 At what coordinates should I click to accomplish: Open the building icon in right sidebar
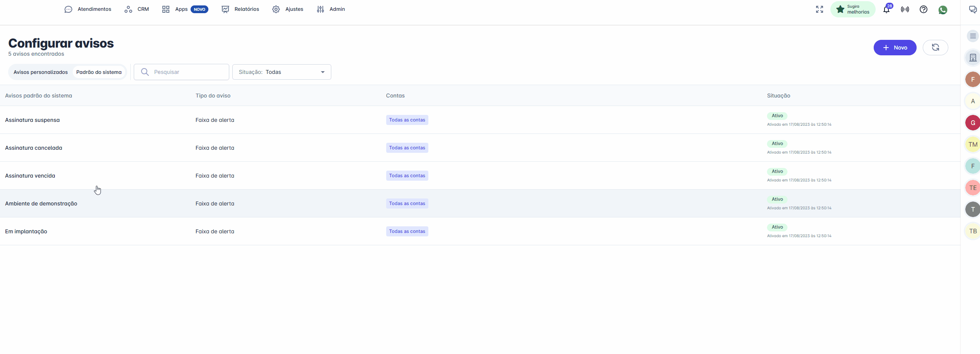(x=973, y=58)
